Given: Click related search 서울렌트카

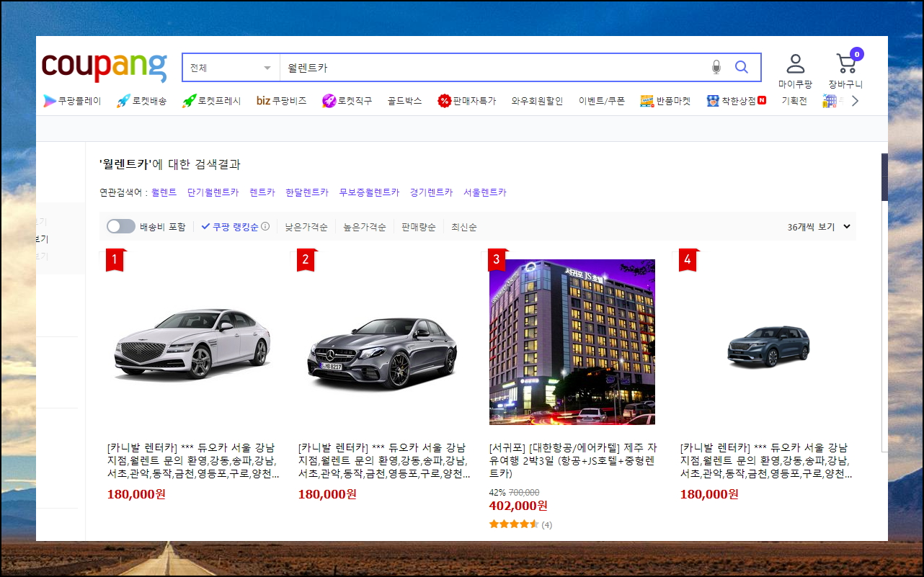Looking at the screenshot, I should coord(485,192).
